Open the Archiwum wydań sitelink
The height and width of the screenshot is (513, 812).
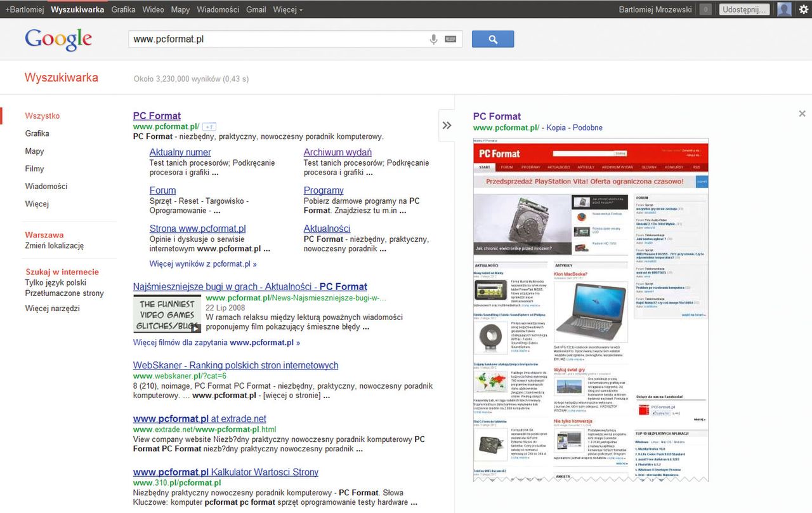point(337,152)
